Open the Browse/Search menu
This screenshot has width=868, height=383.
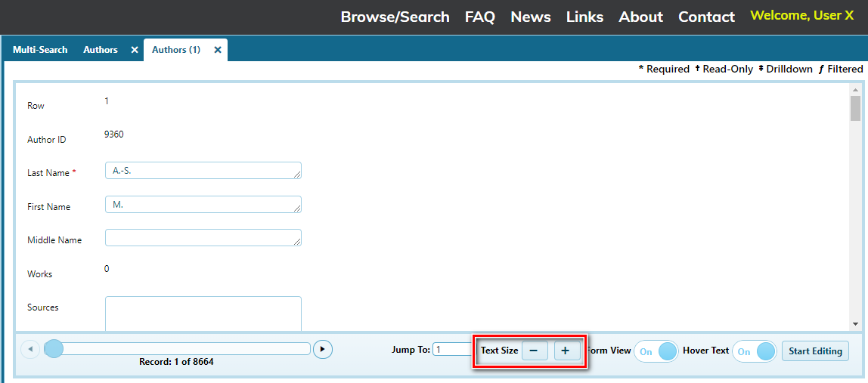pos(395,17)
